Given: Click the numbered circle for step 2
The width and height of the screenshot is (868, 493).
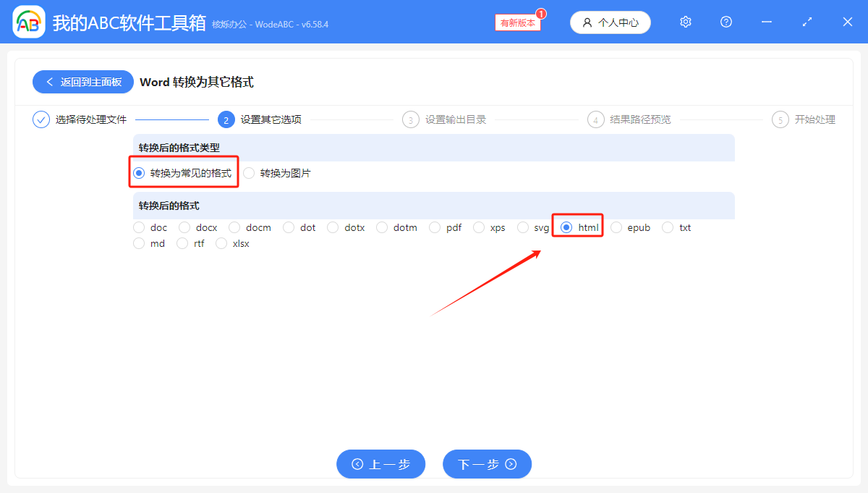Looking at the screenshot, I should click(228, 119).
